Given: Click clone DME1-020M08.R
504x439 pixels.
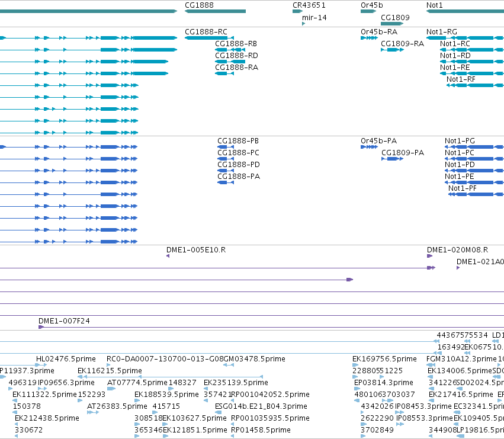Looking at the screenshot, I should coord(429,256).
